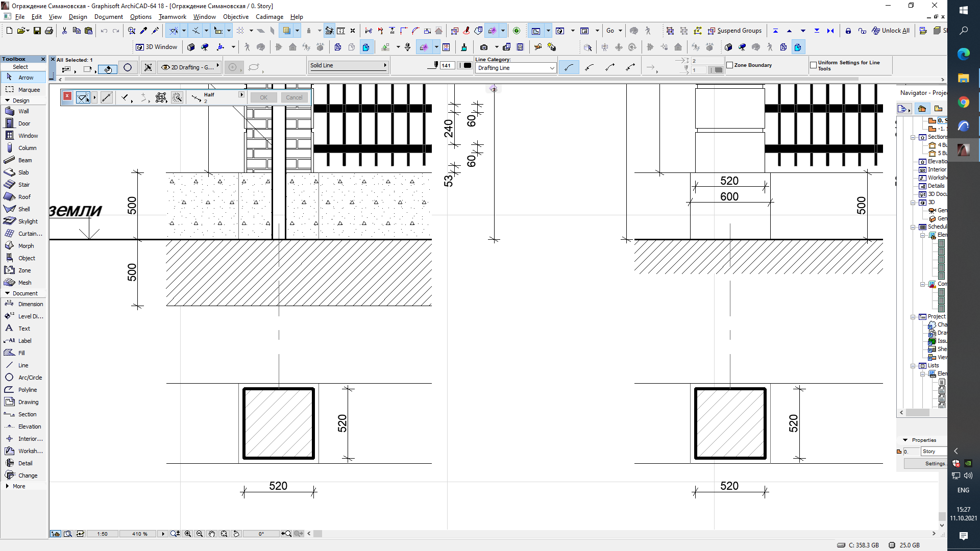The image size is (980, 551).
Task: Select the Fill tool
Action: (23, 353)
